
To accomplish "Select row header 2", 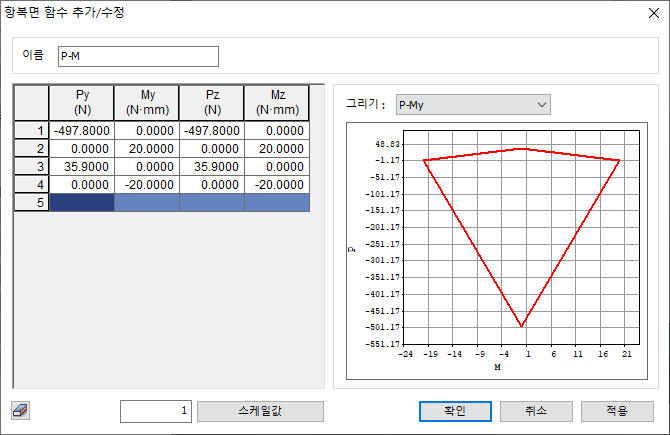I will [x=32, y=148].
